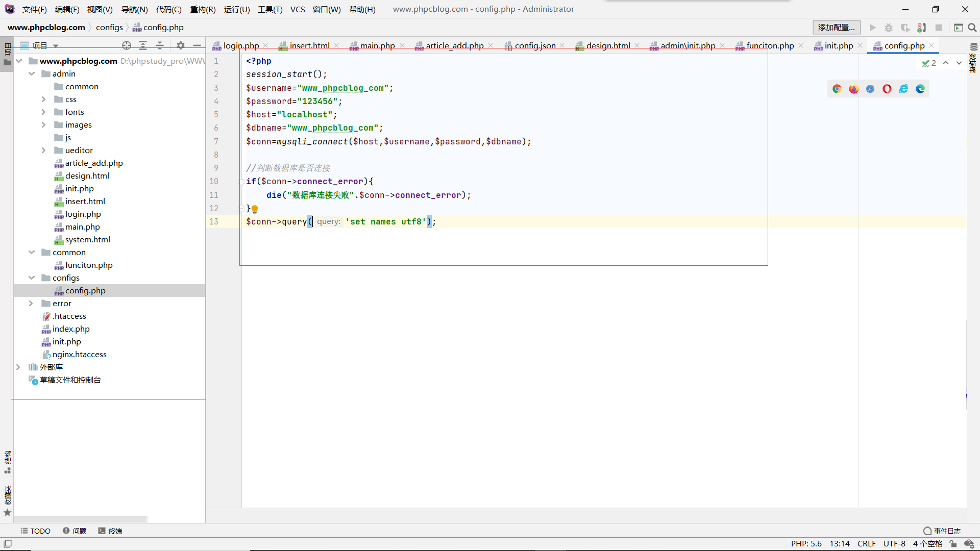Click the Run play icon
The width and height of the screenshot is (980, 551).
point(873,28)
